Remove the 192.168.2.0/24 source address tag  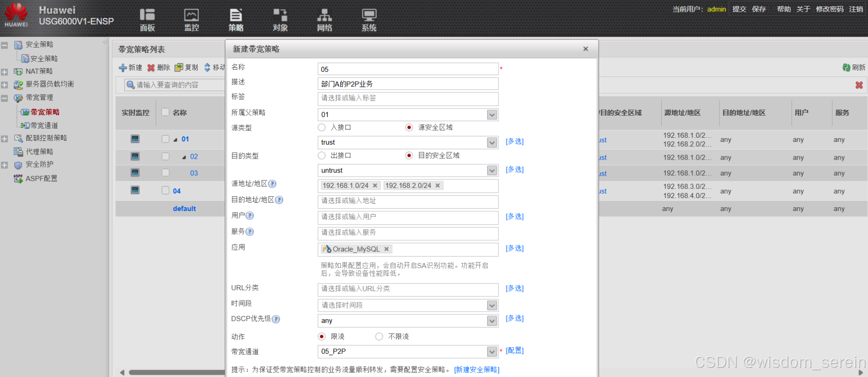438,185
